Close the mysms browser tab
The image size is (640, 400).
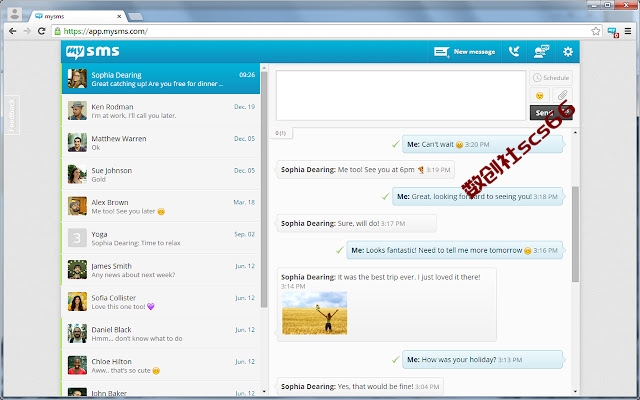tap(119, 16)
